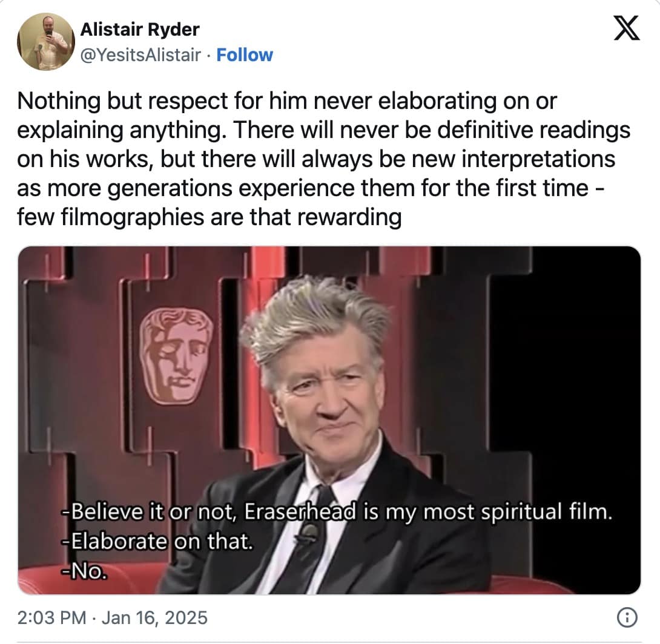This screenshot has height=644, width=660.
Task: Open Alistair Ryder's profile avatar
Action: click(46, 42)
